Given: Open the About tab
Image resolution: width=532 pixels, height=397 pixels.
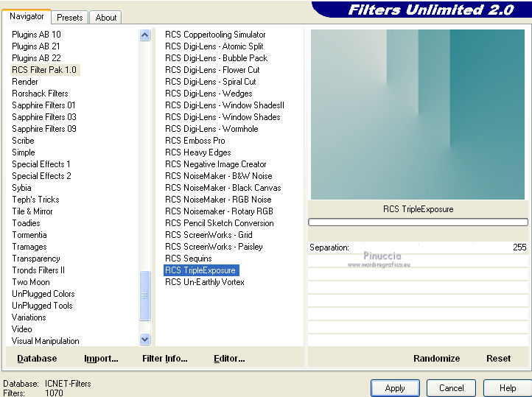Looking at the screenshot, I should 105,17.
